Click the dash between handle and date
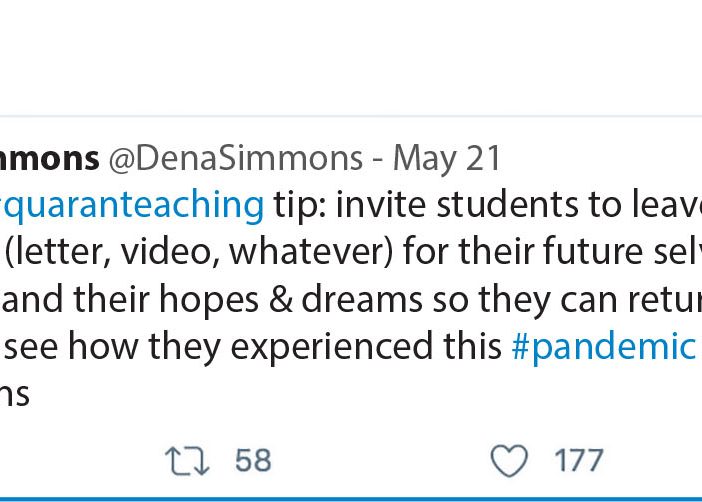702x502 pixels. click(x=378, y=160)
